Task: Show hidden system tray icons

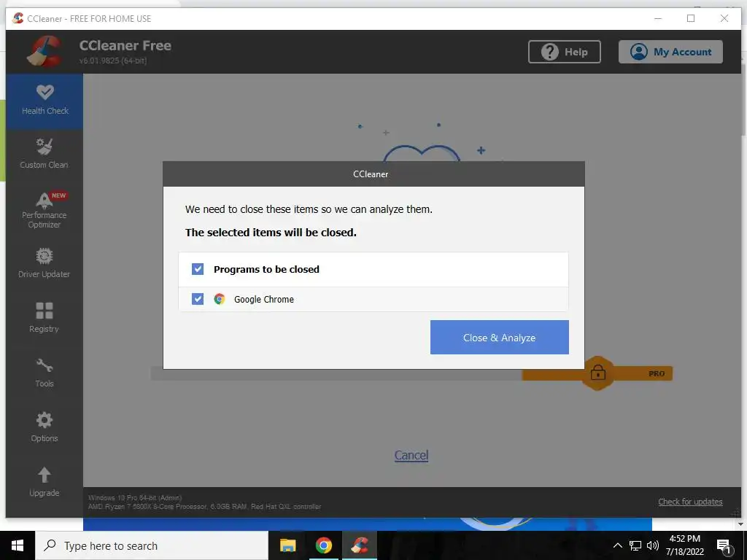Action: coord(617,545)
